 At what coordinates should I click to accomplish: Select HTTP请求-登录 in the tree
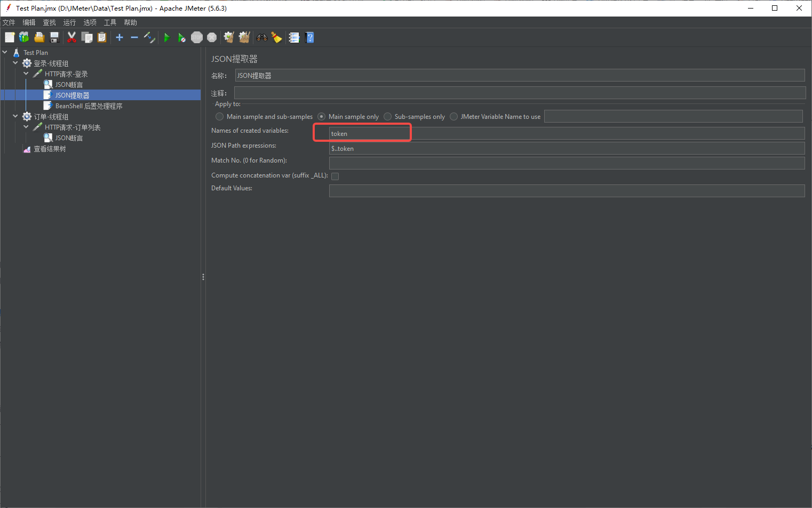(x=66, y=74)
